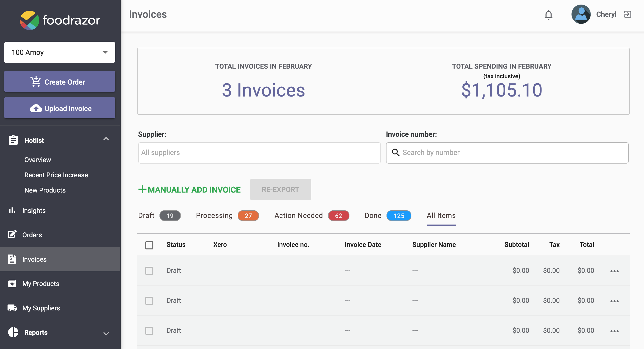
Task: Tick the select-all checkbox in table header
Action: 149,245
